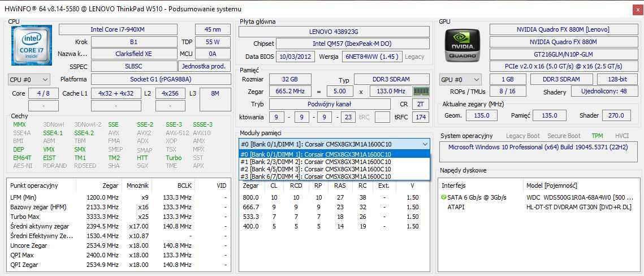The height and width of the screenshot is (276, 644).
Task: Click the Intel Core i7-940XM name field
Action: (x=118, y=29)
